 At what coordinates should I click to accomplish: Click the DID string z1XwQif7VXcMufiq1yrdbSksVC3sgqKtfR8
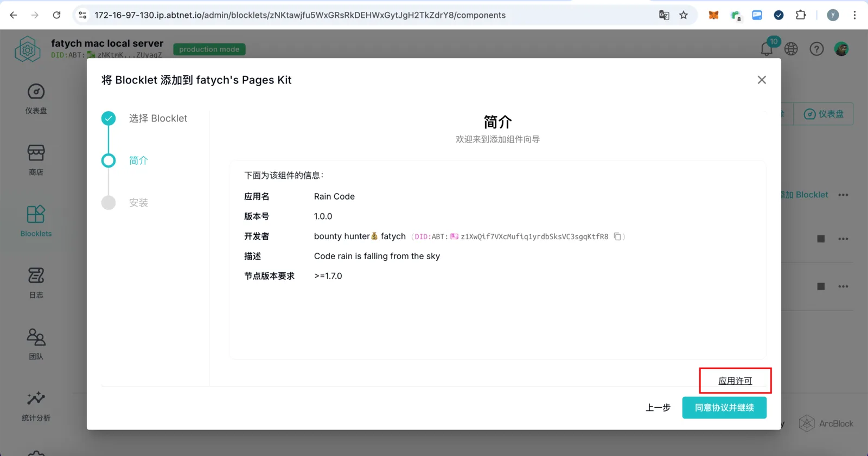(x=534, y=236)
